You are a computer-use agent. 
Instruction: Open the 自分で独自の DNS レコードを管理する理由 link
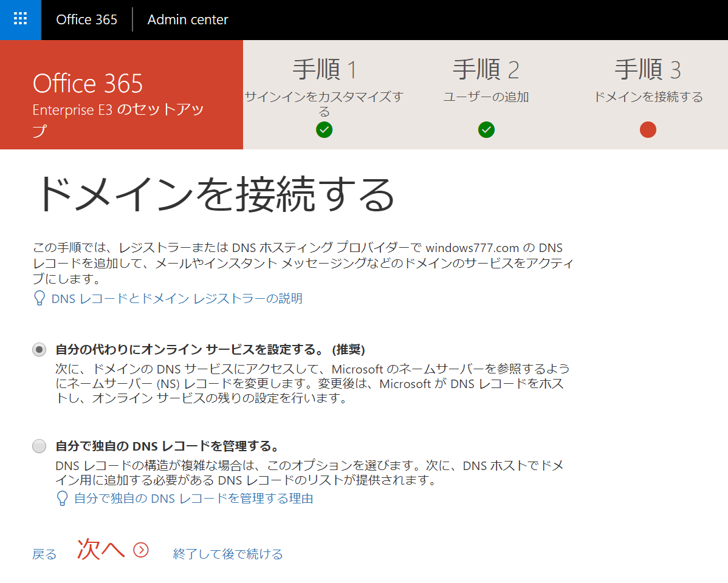click(x=193, y=499)
